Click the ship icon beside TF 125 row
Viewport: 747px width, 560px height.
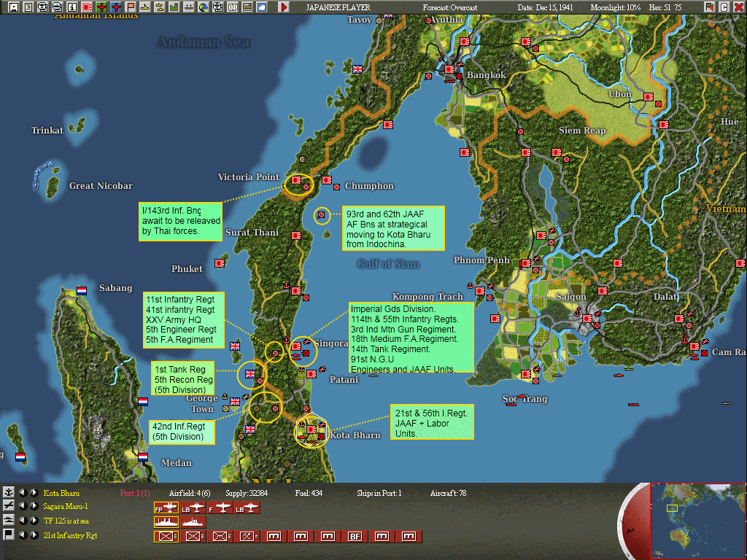coord(9,520)
